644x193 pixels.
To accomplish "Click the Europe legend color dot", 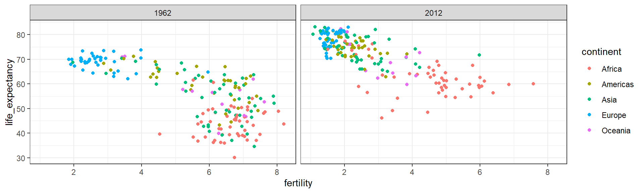I will pyautogui.click(x=589, y=115).
